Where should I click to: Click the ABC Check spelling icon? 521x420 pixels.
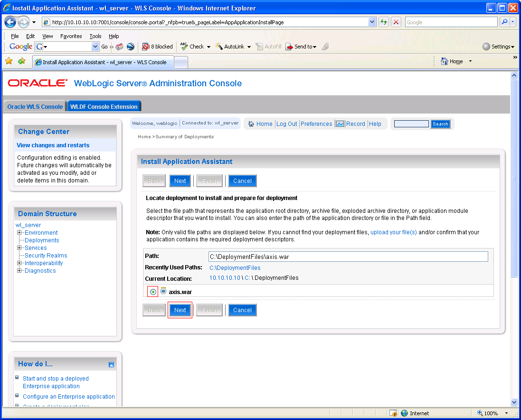[x=184, y=47]
